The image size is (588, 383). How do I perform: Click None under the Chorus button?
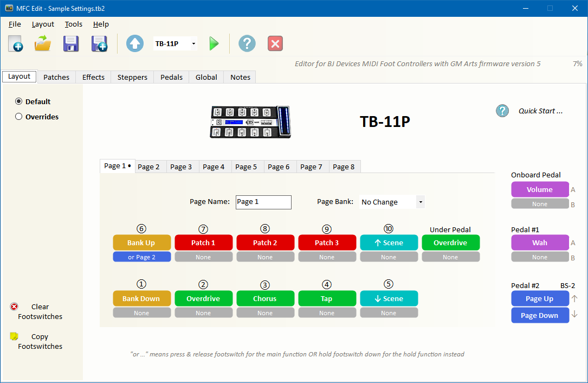[x=265, y=313]
